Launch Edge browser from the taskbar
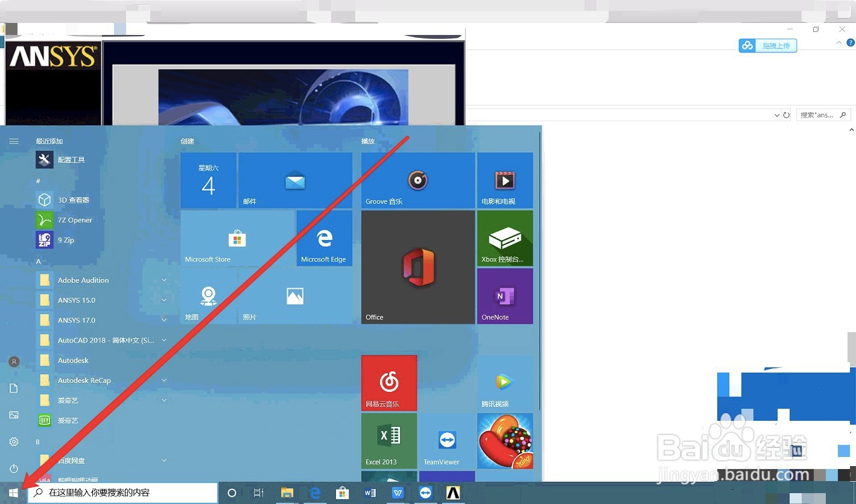 [314, 493]
